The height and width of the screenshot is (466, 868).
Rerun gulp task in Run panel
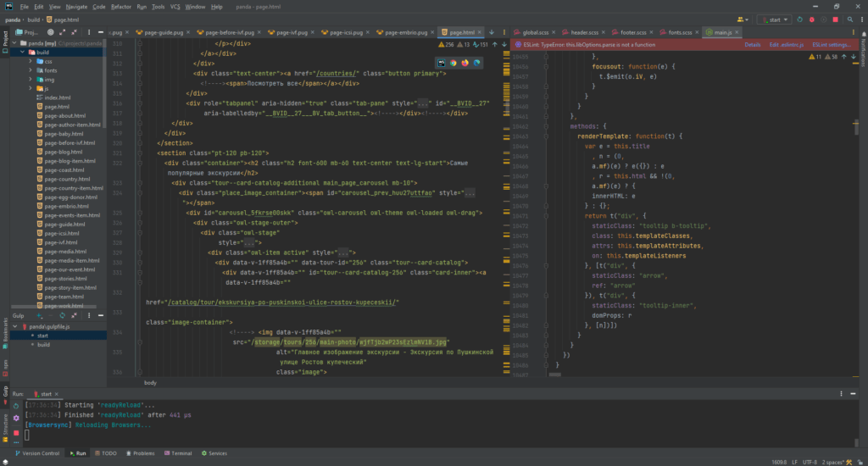[16, 406]
